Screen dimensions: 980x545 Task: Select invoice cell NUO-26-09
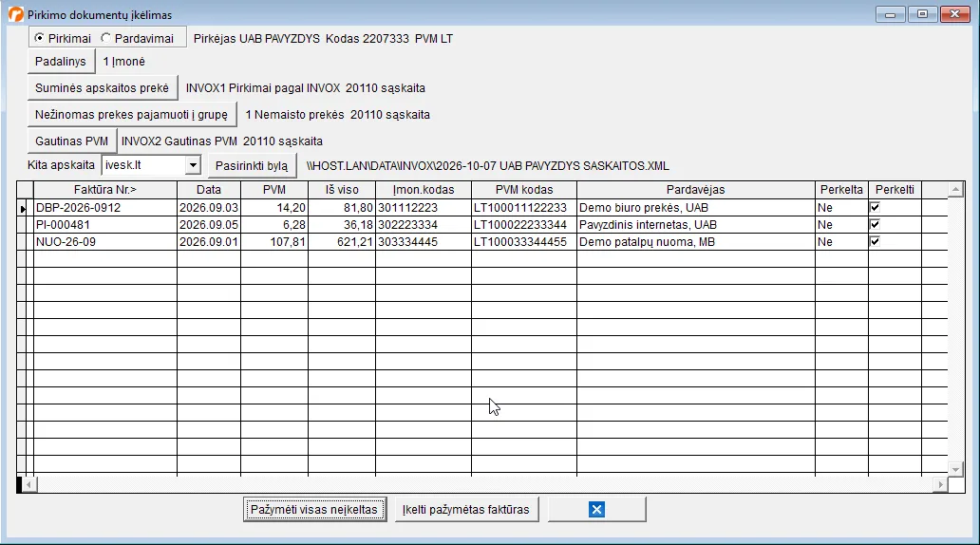105,242
